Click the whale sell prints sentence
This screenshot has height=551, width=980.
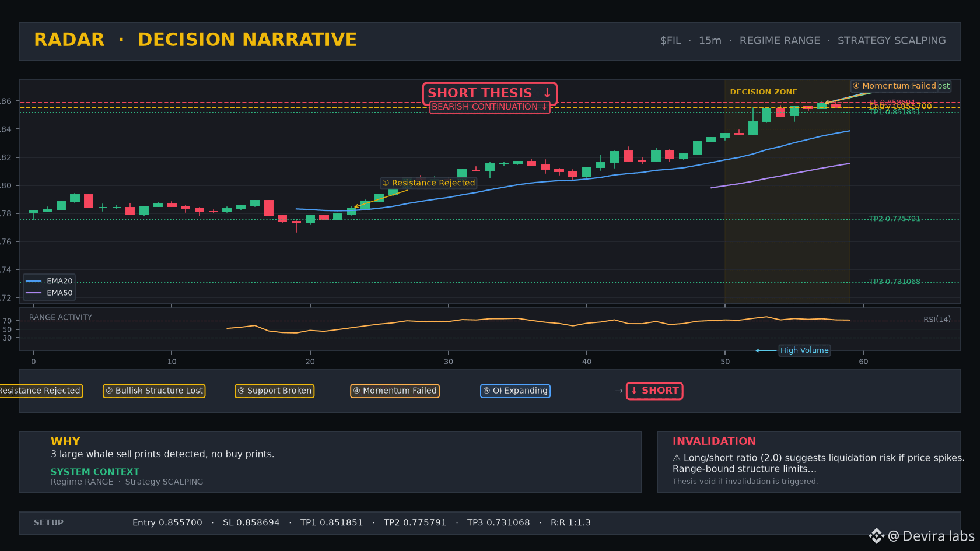[x=162, y=454]
